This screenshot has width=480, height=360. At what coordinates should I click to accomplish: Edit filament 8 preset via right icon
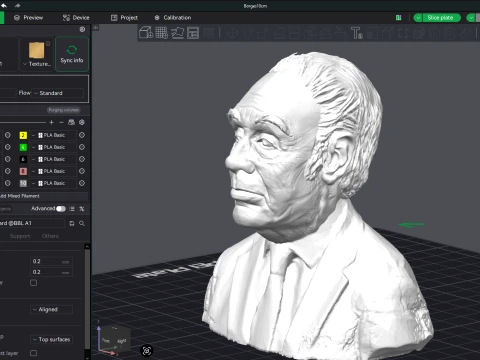(x=82, y=171)
